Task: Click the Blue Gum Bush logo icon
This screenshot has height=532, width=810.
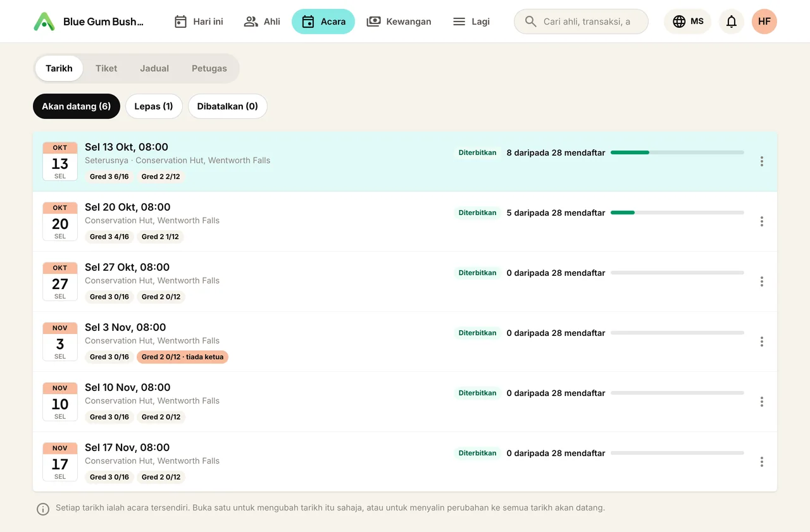Action: [x=44, y=22]
